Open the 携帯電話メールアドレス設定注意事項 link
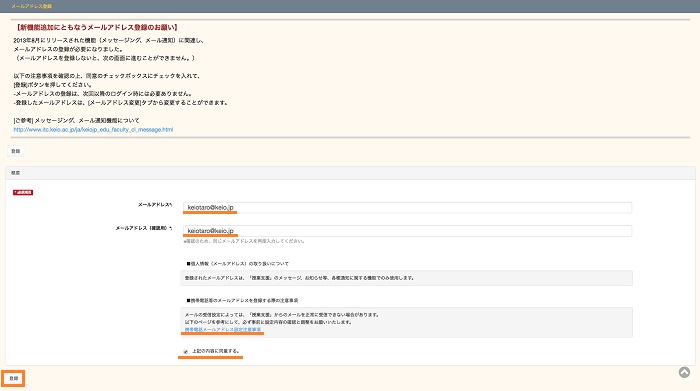The width and height of the screenshot is (700, 391). click(x=223, y=329)
